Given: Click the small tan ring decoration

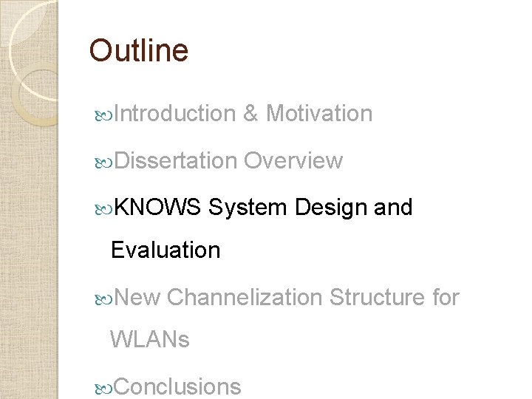Looking at the screenshot, I should coord(35,98).
